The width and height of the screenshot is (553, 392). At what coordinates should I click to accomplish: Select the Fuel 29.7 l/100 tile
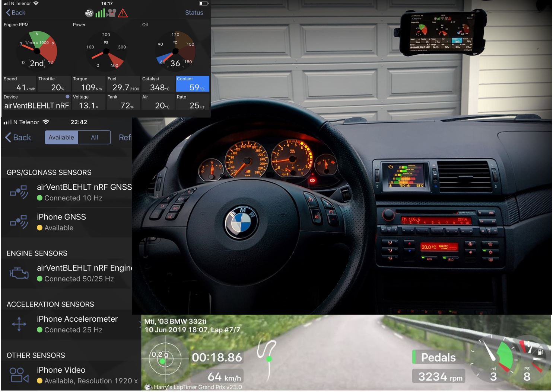tap(124, 84)
